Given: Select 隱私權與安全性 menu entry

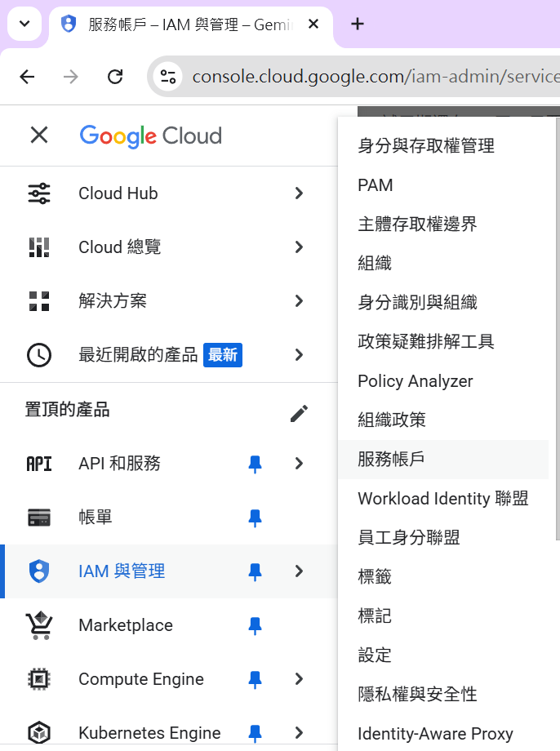Looking at the screenshot, I should [x=443, y=695].
